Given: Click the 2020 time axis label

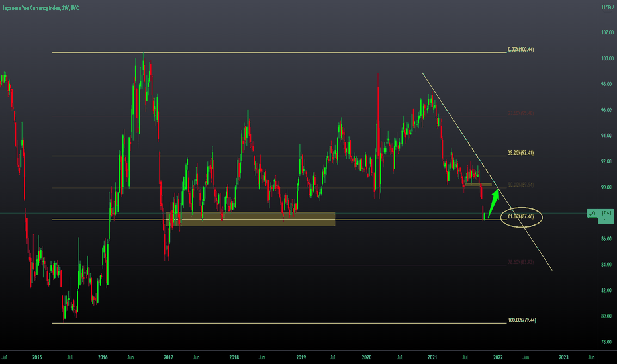Looking at the screenshot, I should point(367,357).
